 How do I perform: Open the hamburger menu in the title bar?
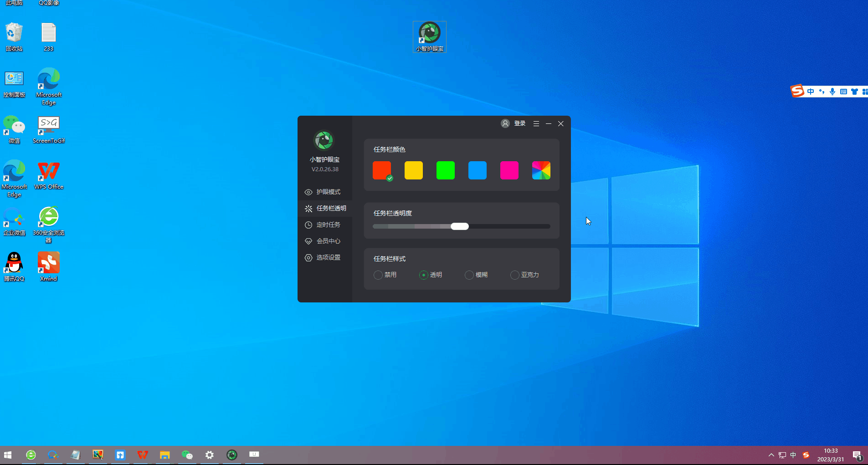tap(536, 123)
